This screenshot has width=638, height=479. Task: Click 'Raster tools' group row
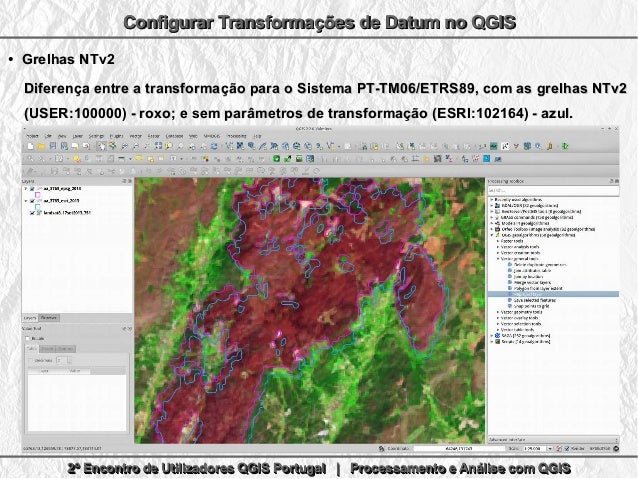pos(512,241)
